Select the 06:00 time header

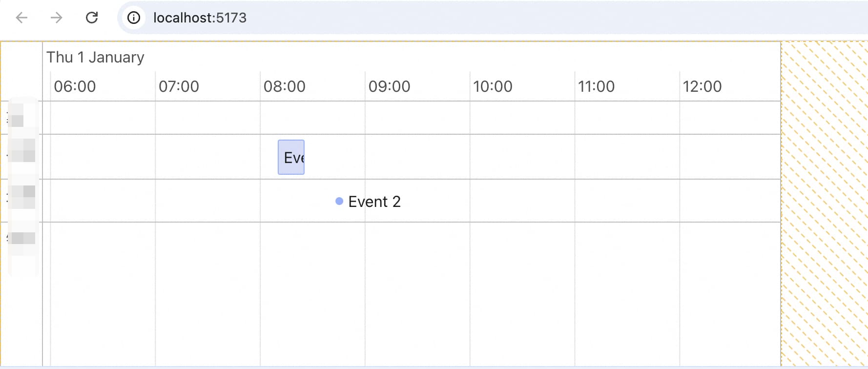click(x=75, y=86)
